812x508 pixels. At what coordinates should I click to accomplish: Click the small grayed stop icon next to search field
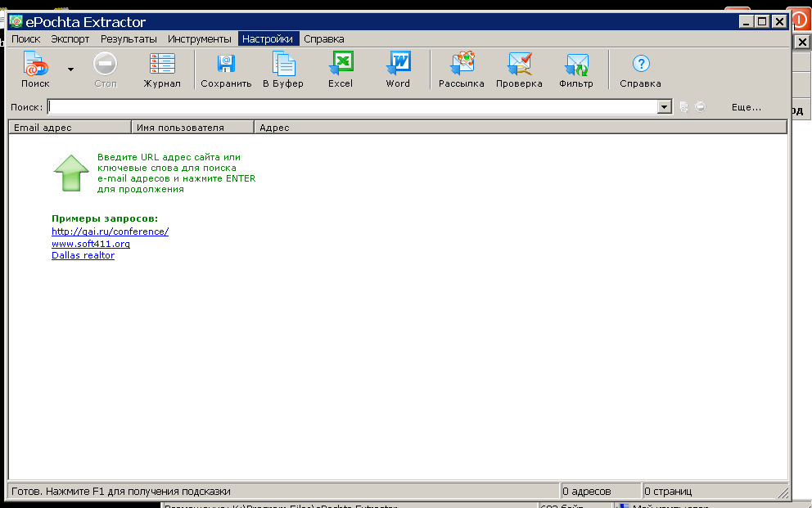click(700, 107)
